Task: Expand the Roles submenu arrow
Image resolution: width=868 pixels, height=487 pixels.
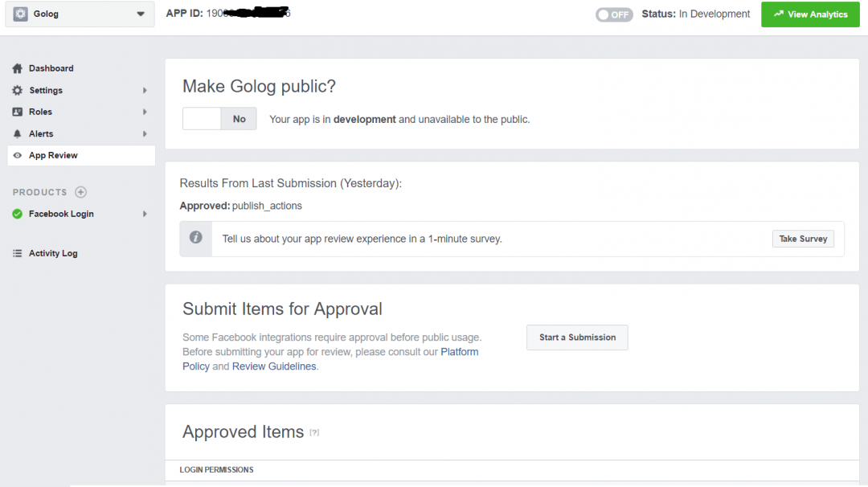Action: (145, 112)
